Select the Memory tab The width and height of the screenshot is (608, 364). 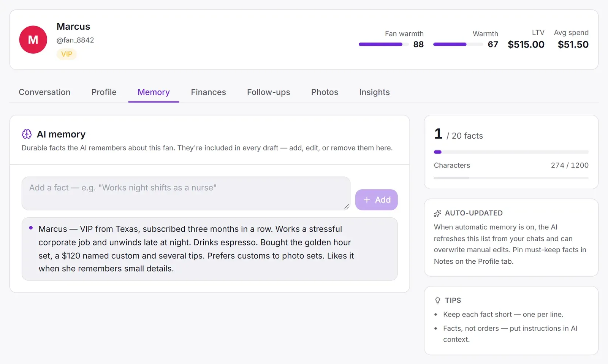pyautogui.click(x=154, y=92)
